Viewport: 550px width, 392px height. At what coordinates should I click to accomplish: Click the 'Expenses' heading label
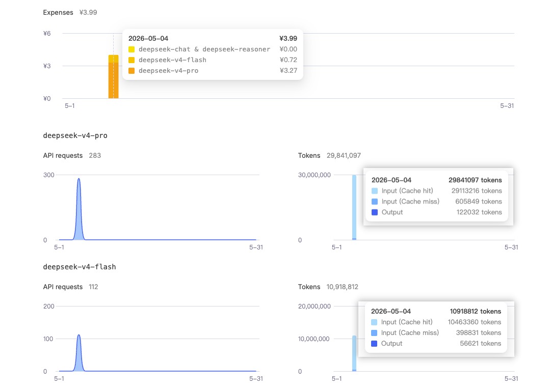click(x=58, y=12)
